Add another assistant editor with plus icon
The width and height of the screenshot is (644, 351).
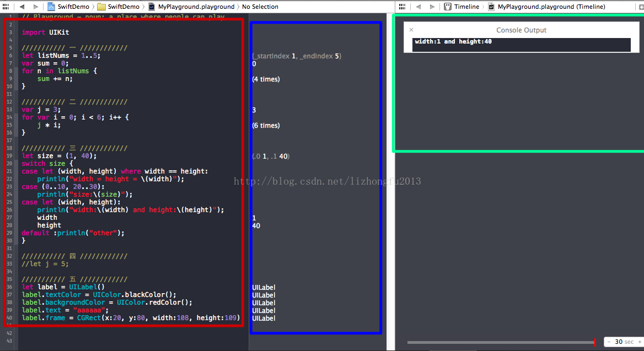(x=641, y=7)
